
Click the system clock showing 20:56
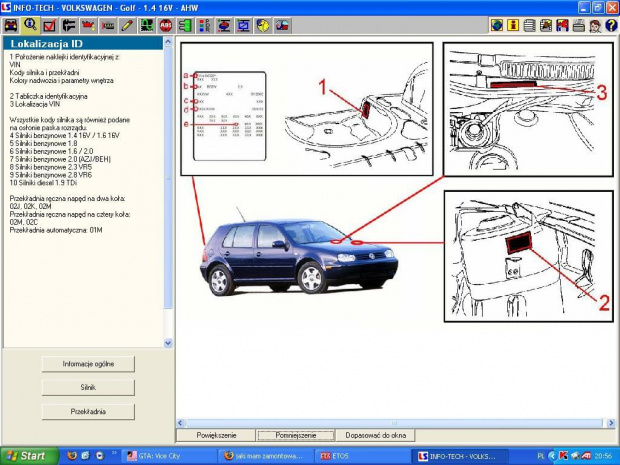(x=603, y=456)
